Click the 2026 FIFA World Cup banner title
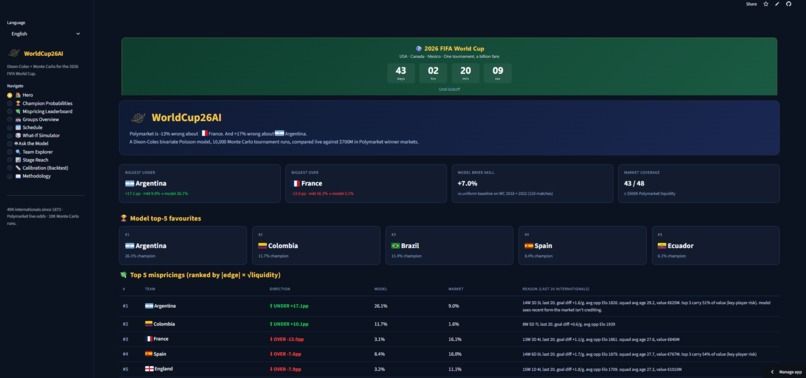806x378 pixels. pyautogui.click(x=454, y=48)
